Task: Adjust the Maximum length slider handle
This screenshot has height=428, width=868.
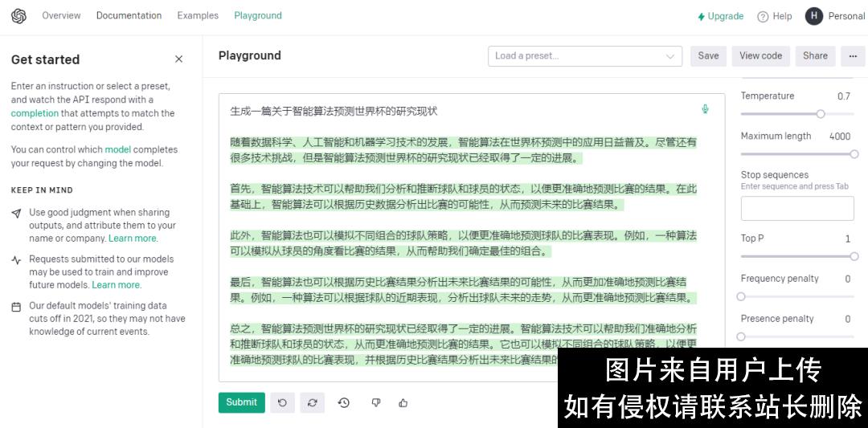Action: pyautogui.click(x=854, y=154)
